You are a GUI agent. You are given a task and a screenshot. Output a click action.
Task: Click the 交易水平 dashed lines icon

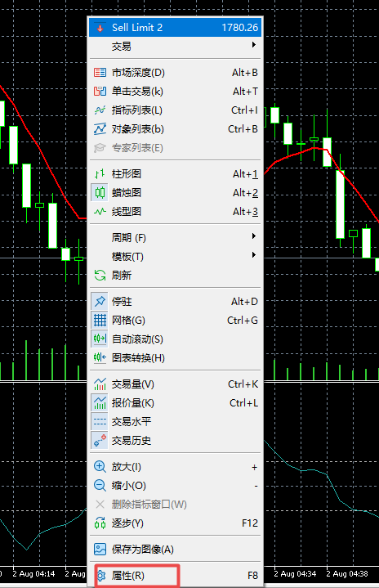click(x=100, y=421)
